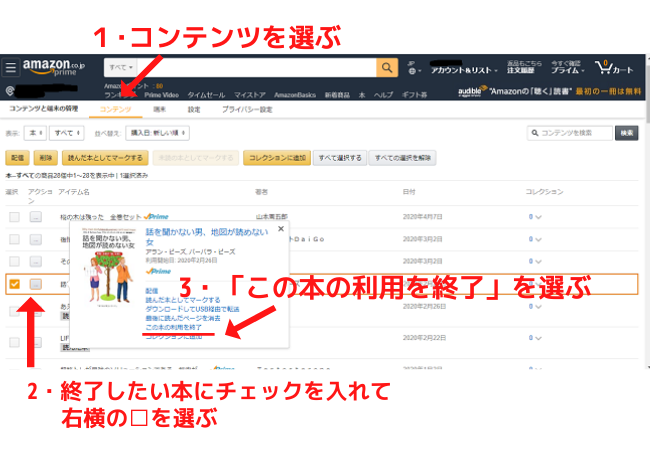650x450 pixels.
Task: Open Prime Video in the nav bar
Action: pos(161,95)
